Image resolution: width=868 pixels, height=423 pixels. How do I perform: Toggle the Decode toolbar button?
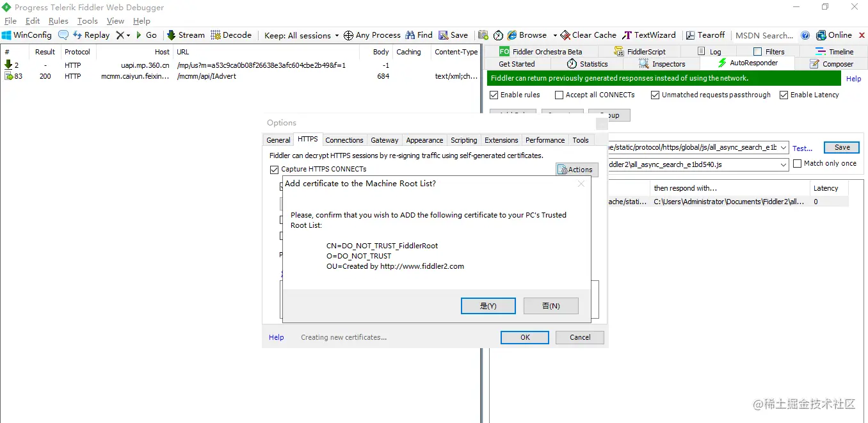click(x=231, y=35)
